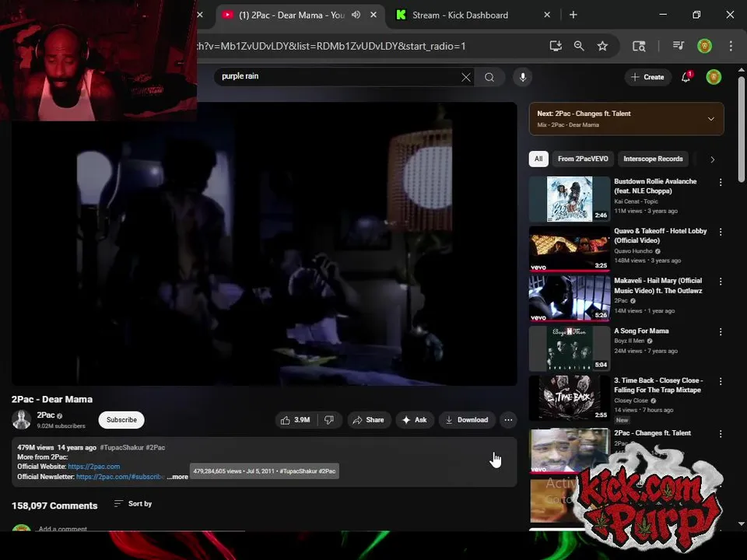Open A Song For Mama thumbnail
747x560 pixels.
(x=570, y=348)
